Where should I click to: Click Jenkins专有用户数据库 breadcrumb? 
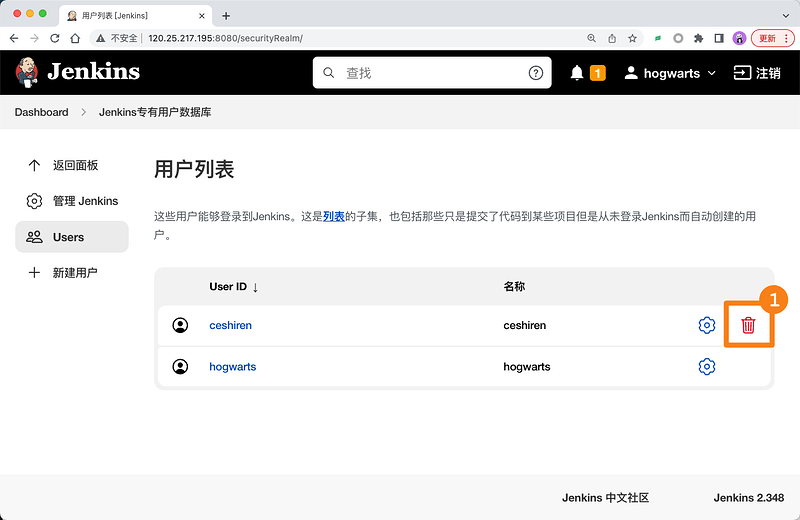(155, 112)
